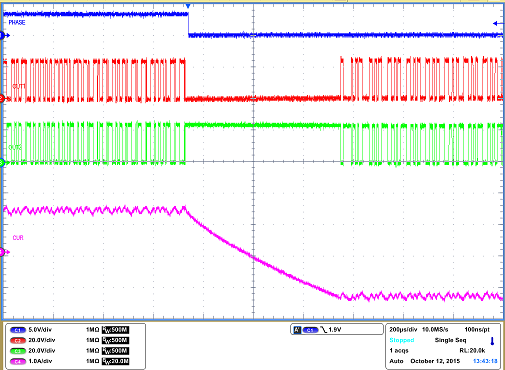The width and height of the screenshot is (505, 370).
Task: Click the 20.0V/div scale for C2
Action: 42,340
